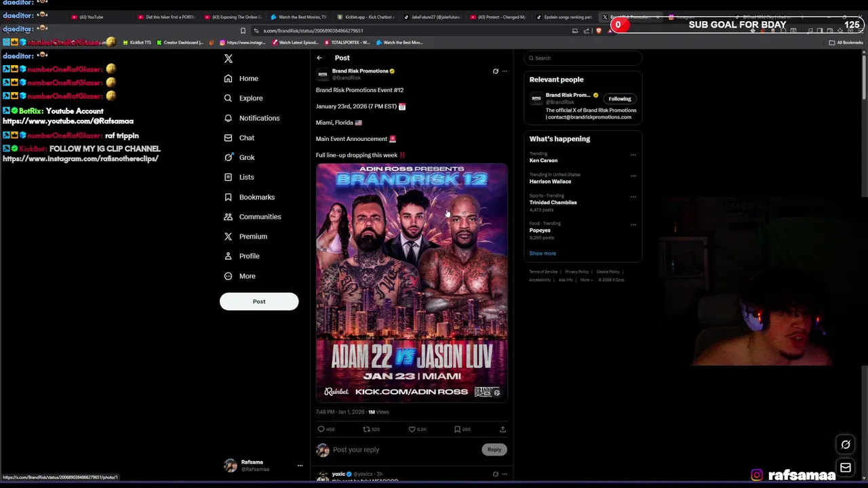
Task: Open Brand Risk Promotions avatar
Action: coord(323,74)
